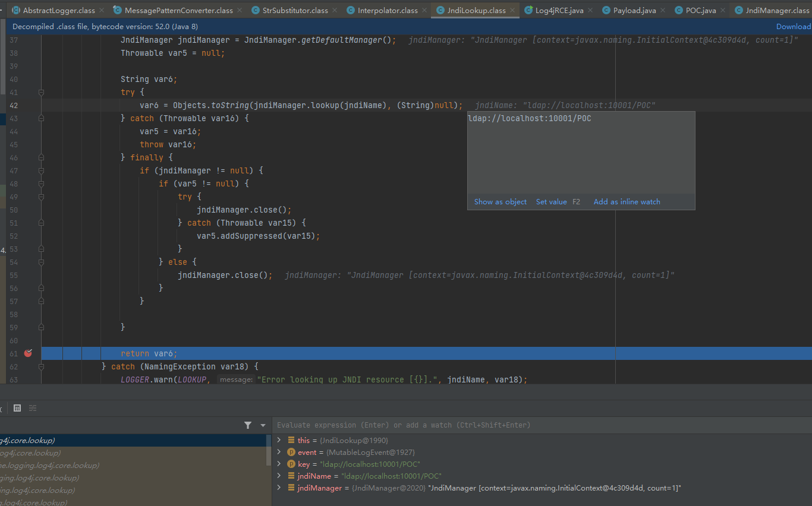Focus the Evaluate expression input field
Image resolution: width=812 pixels, height=506 pixels.
(542, 425)
